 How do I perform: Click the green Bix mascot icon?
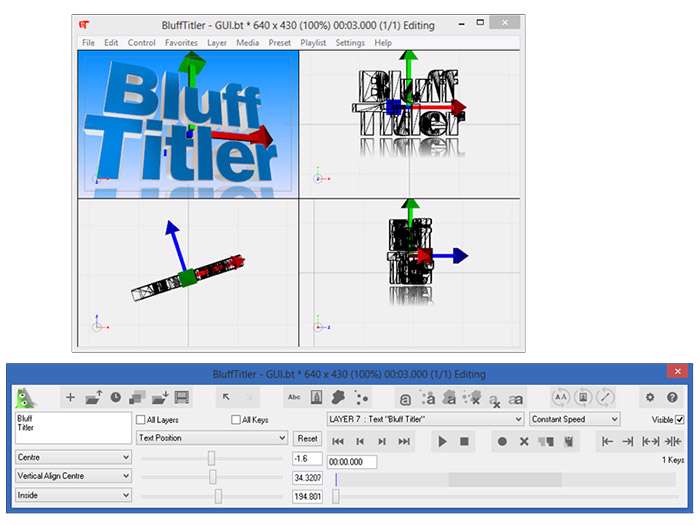(x=25, y=397)
